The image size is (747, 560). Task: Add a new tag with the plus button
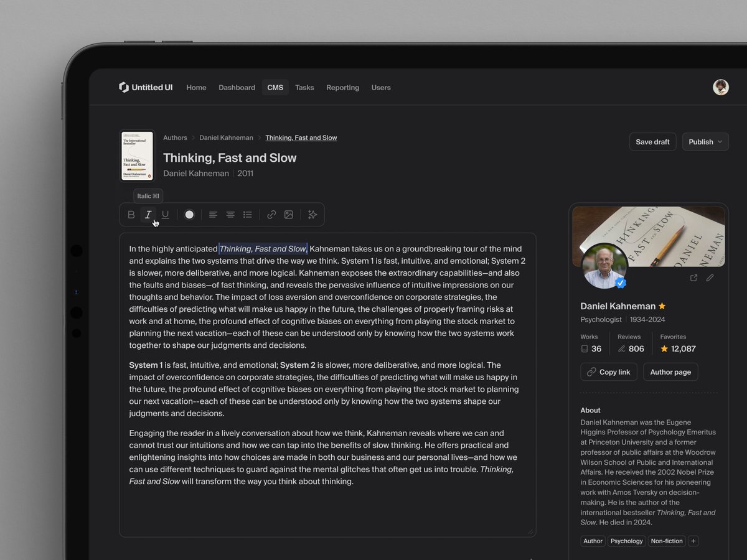[x=693, y=541]
